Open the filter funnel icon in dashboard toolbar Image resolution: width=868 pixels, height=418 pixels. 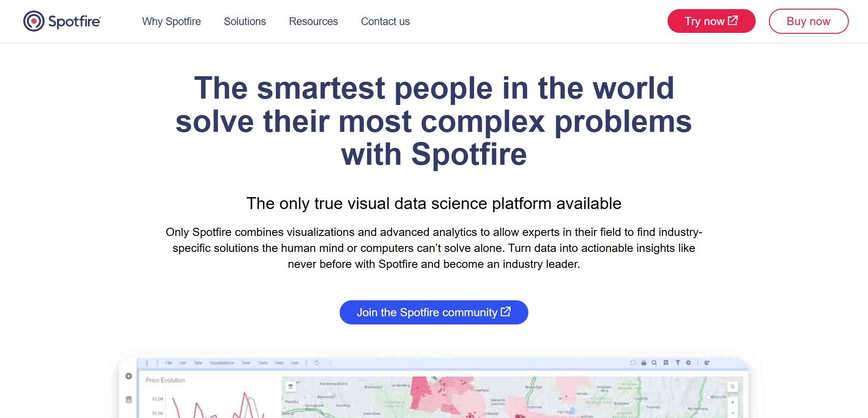tap(677, 363)
